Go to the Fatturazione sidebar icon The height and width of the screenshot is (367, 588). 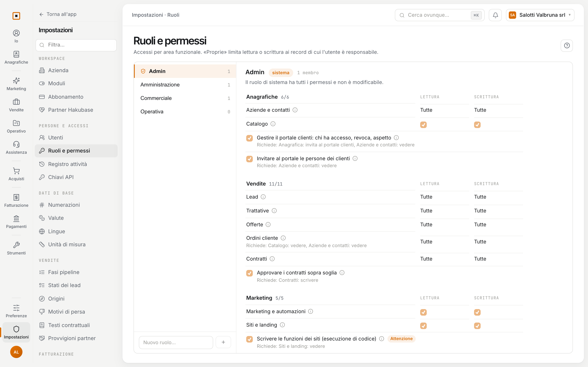coord(16,200)
